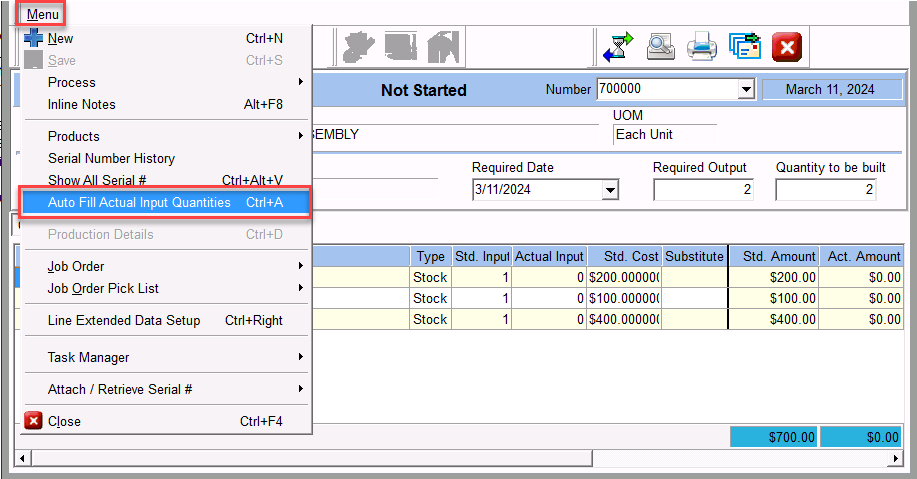Click the red X toolbar icon
The width and height of the screenshot is (917, 479).
click(787, 46)
